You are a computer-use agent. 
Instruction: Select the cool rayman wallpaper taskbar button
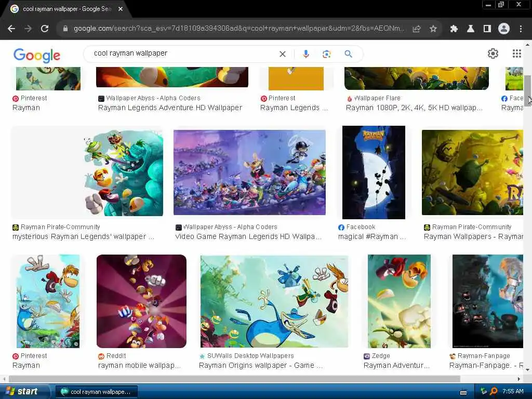coord(96,392)
